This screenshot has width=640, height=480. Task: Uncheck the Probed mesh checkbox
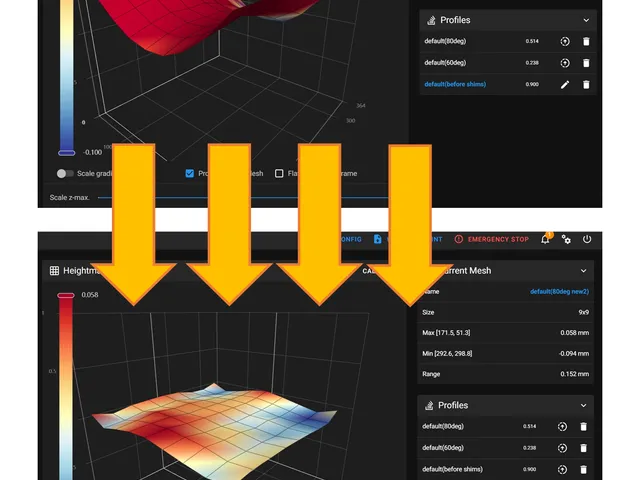pyautogui.click(x=190, y=173)
